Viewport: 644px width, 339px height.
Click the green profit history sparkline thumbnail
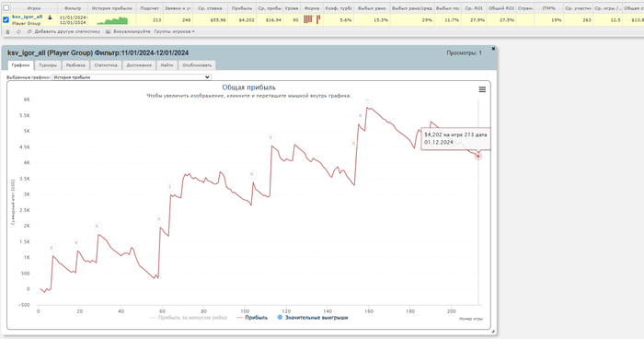click(112, 20)
